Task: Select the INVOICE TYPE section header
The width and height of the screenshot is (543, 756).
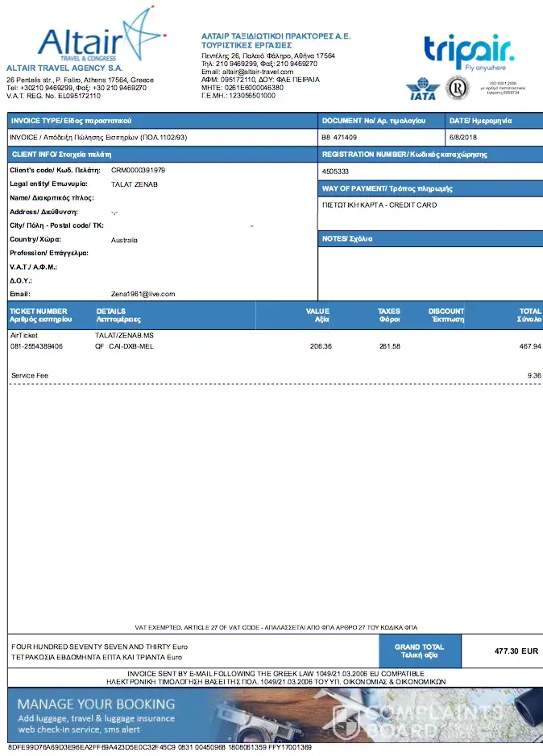Action: [x=71, y=121]
